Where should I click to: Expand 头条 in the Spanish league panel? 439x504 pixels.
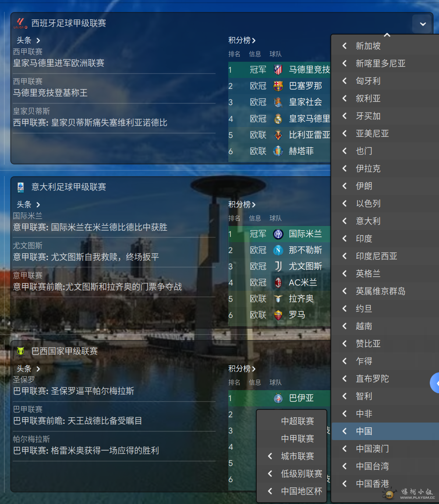coord(28,40)
